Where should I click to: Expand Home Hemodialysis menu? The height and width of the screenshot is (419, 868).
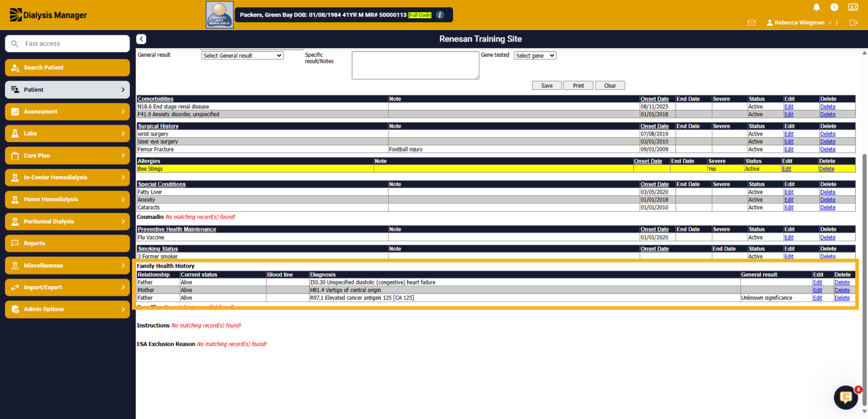click(x=67, y=199)
